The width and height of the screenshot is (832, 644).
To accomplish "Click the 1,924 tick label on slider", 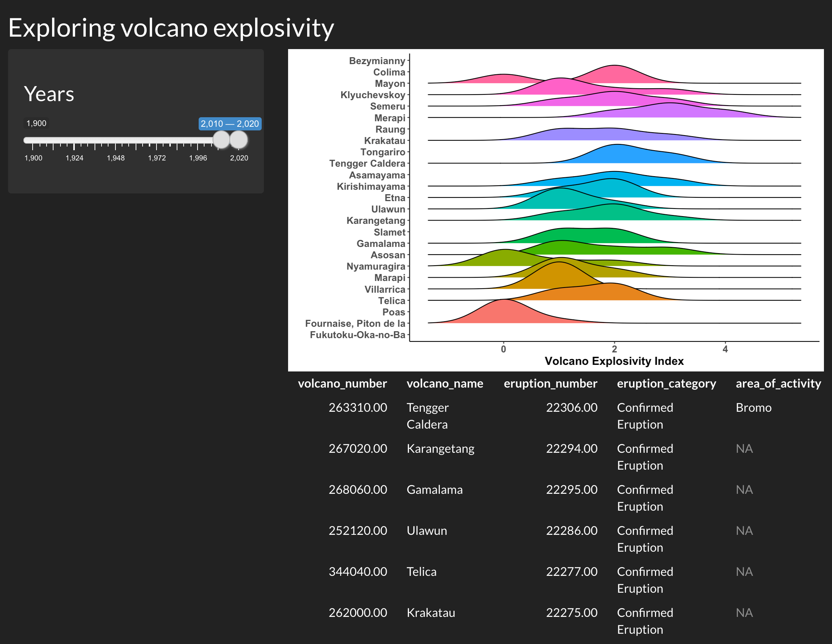I will (74, 158).
